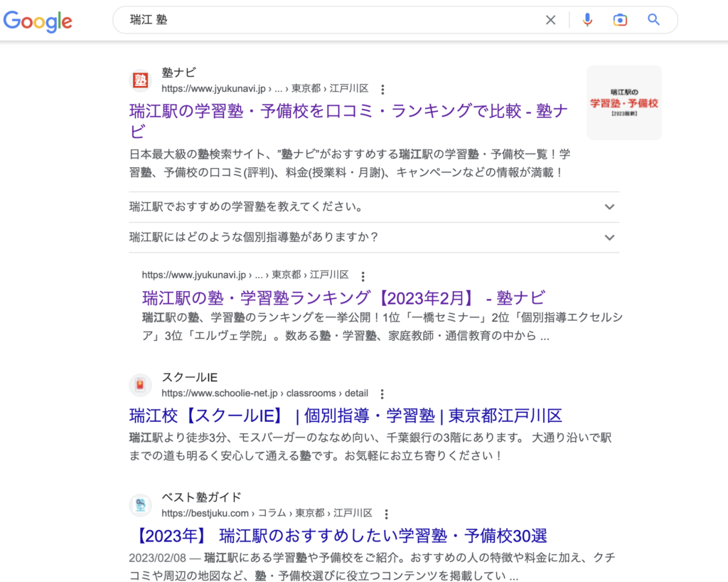Click the スクールIE site name text
Image resolution: width=728 pixels, height=582 pixels.
click(189, 377)
